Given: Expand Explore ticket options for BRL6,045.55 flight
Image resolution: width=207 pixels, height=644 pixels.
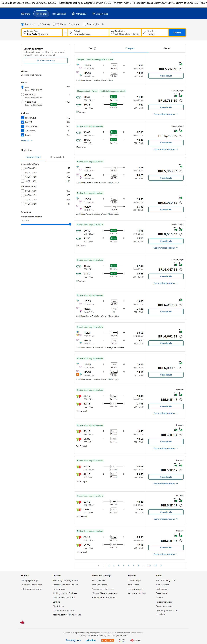Looking at the screenshot, I should point(165,248).
